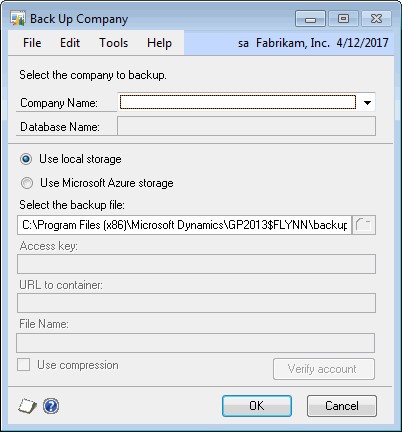Open the File menu
Screen dimensions: 402x432
click(x=32, y=43)
